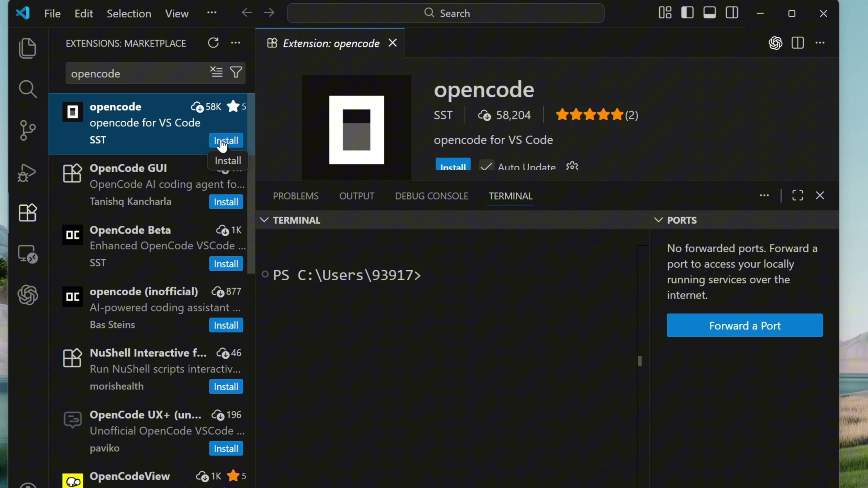Click the Forward a Port button

[x=744, y=325]
